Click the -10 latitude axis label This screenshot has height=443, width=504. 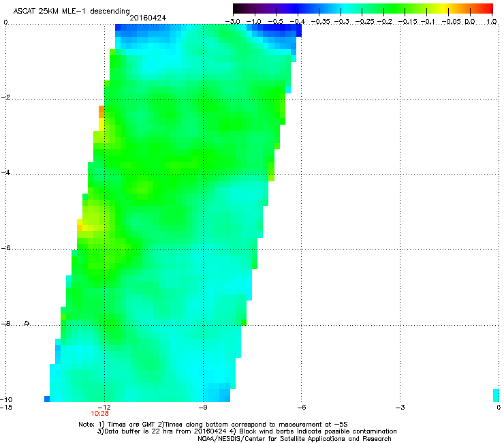tap(6, 399)
